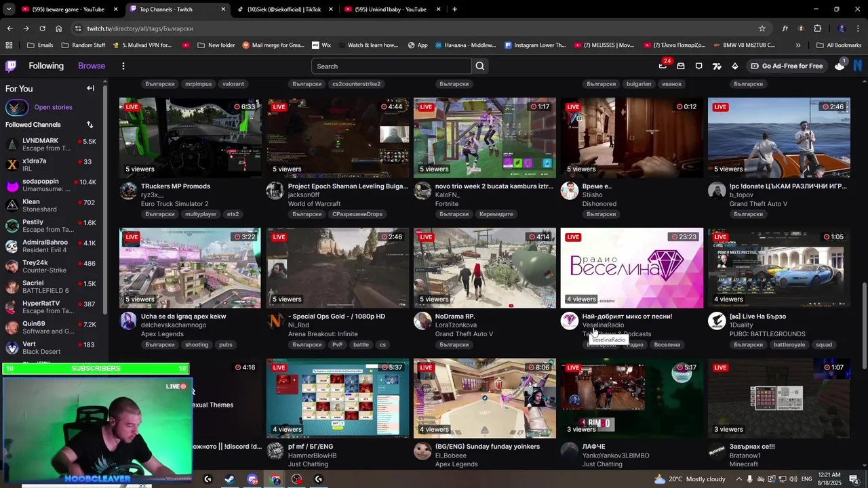Show hidden system tray icons
This screenshot has height=488, width=868.
[x=740, y=479]
